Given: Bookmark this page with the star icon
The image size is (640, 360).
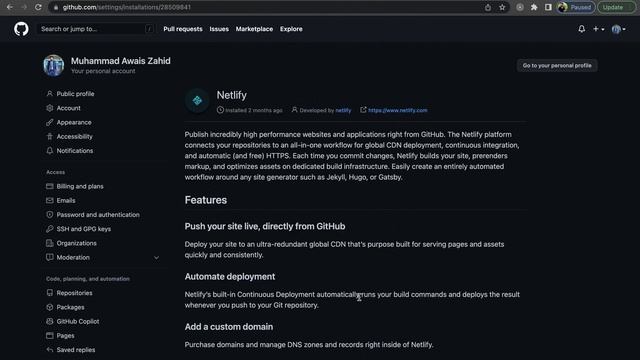Looking at the screenshot, I should click(x=502, y=7).
